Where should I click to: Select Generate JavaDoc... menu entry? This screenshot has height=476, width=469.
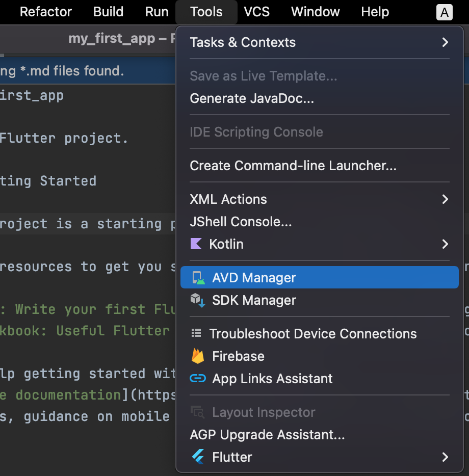pos(320,98)
